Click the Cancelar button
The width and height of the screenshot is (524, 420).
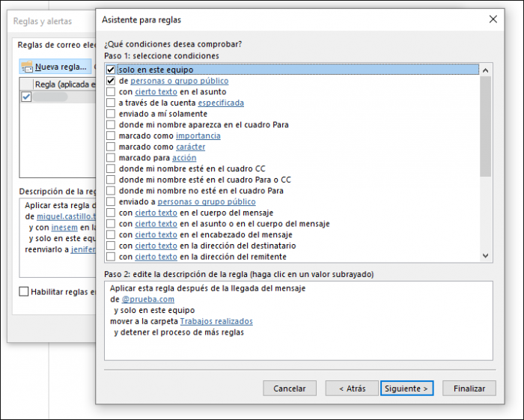point(290,389)
